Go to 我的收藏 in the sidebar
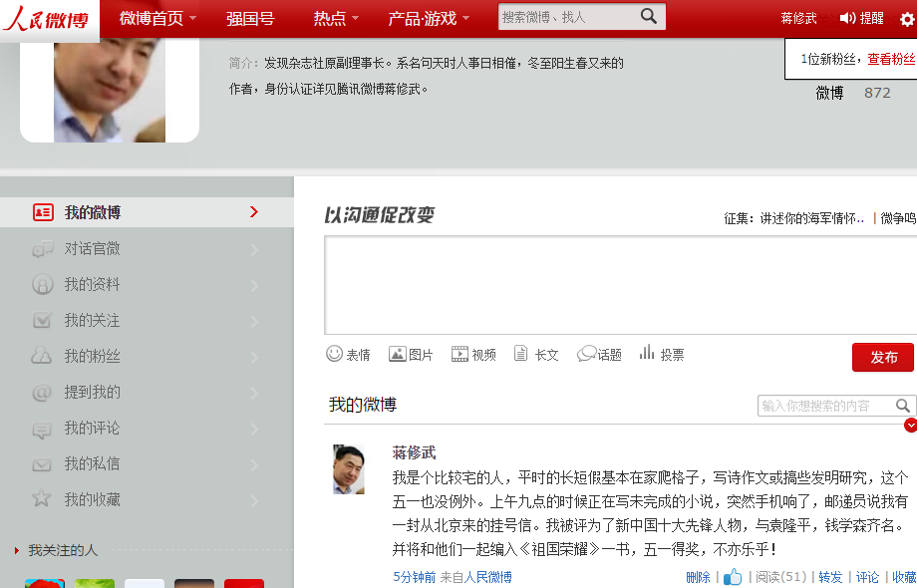Image resolution: width=917 pixels, height=588 pixels. 93,499
